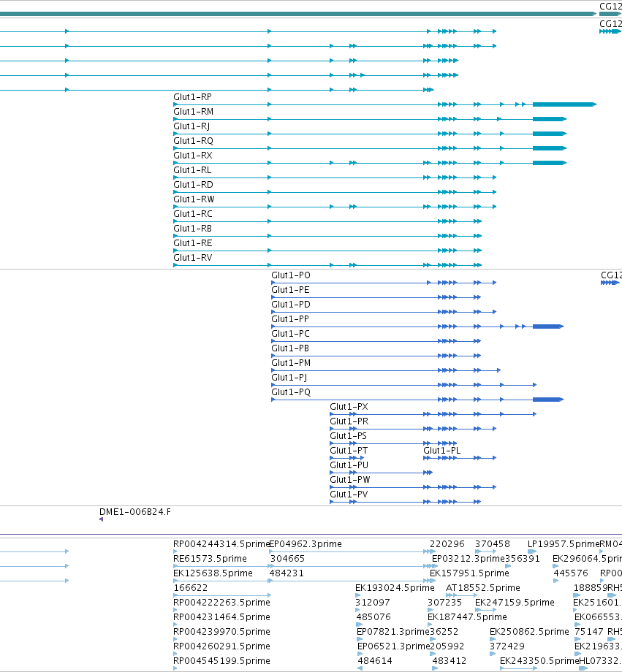The height and width of the screenshot is (672, 622).
Task: Click the 166622 EST label
Action: [x=191, y=587]
